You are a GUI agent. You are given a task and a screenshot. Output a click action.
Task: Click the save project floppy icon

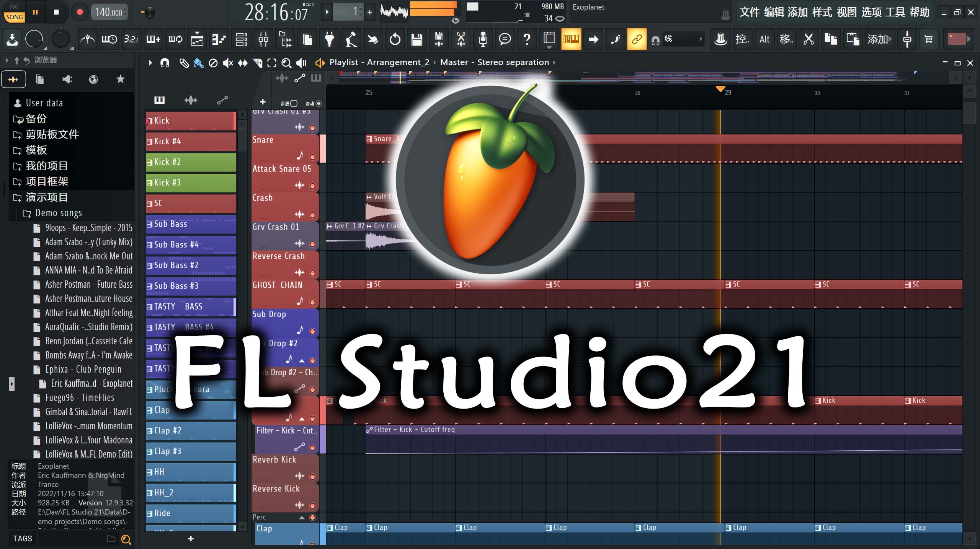[x=417, y=39]
